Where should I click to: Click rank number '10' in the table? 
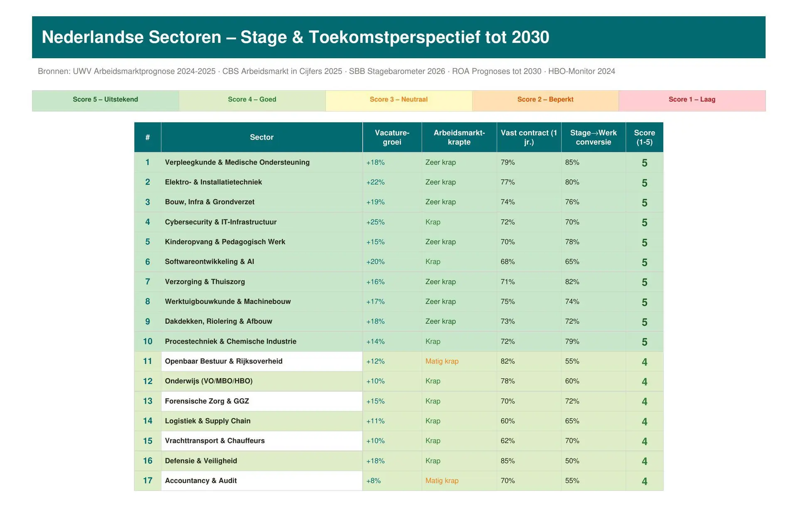[148, 341]
